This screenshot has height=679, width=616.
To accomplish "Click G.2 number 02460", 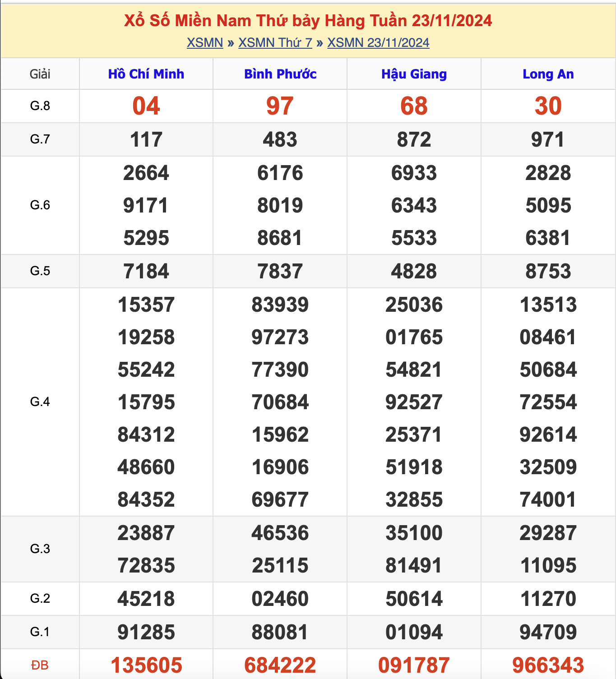I will click(x=280, y=599).
